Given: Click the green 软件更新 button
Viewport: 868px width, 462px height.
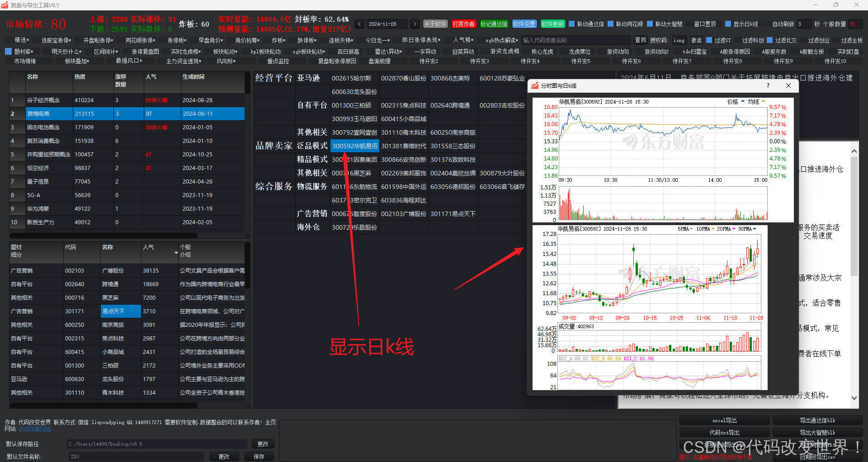Looking at the screenshot, I should 552,24.
